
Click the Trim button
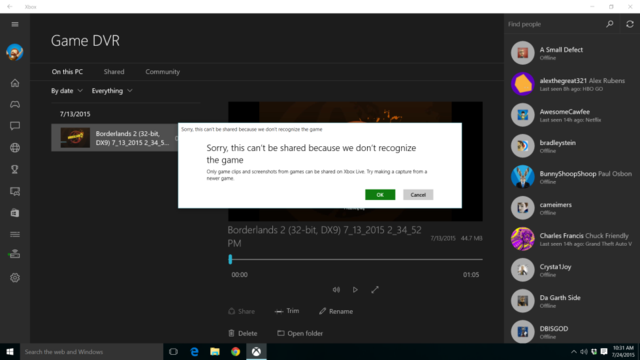[x=287, y=311]
